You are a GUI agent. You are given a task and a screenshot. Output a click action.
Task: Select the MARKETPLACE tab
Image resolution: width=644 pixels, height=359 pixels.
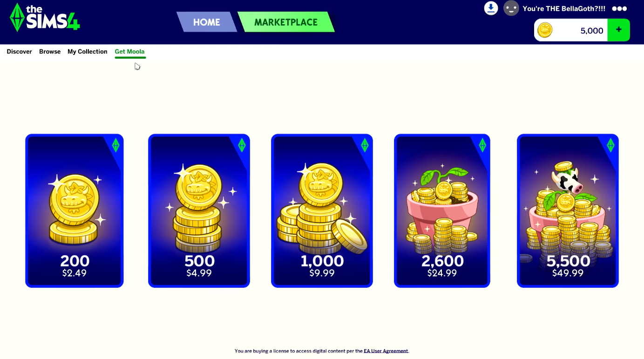click(x=286, y=22)
